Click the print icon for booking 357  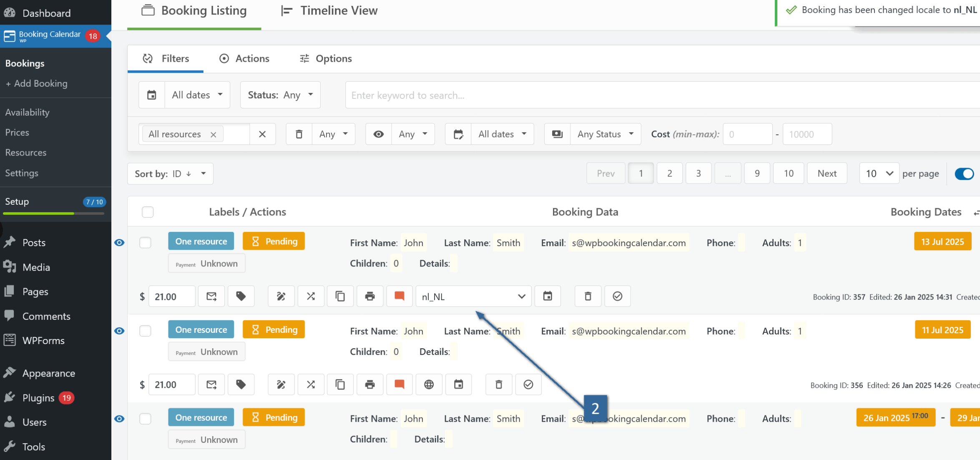[369, 297]
